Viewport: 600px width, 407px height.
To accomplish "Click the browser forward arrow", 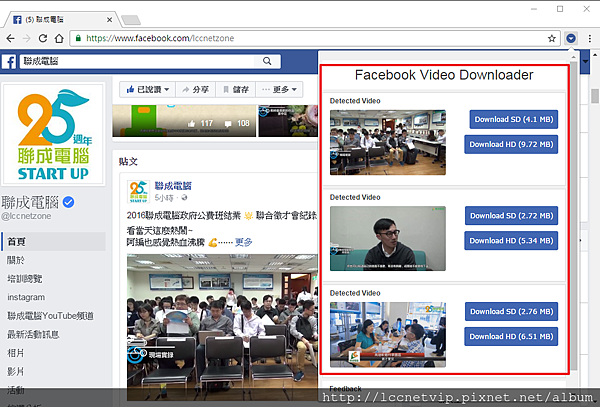I will [x=26, y=38].
